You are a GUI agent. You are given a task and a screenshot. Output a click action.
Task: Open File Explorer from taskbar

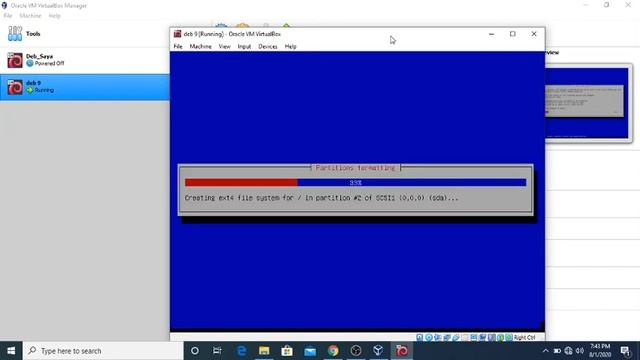[264, 351]
